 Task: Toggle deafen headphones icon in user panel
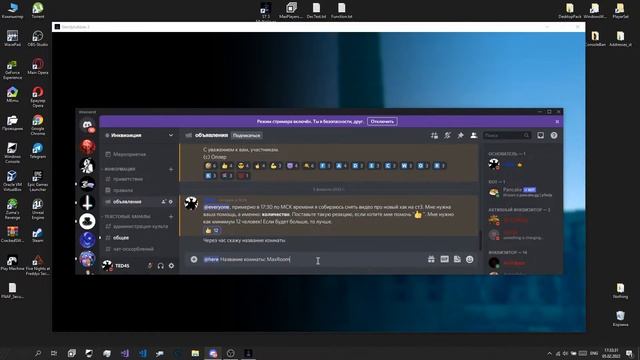pyautogui.click(x=160, y=266)
